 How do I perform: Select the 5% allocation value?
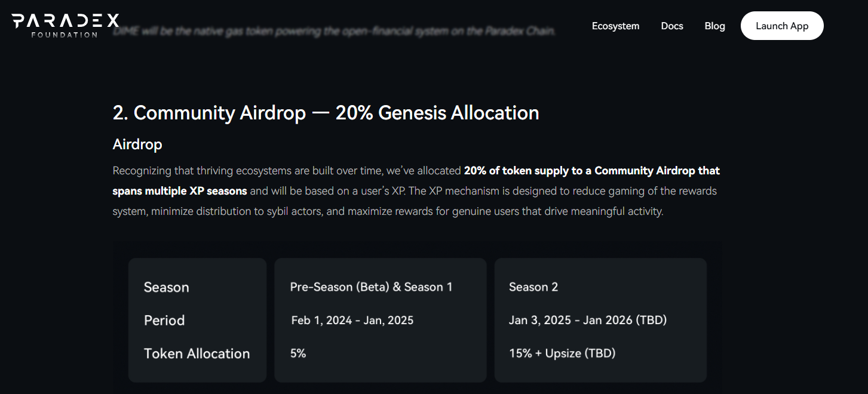click(x=297, y=353)
